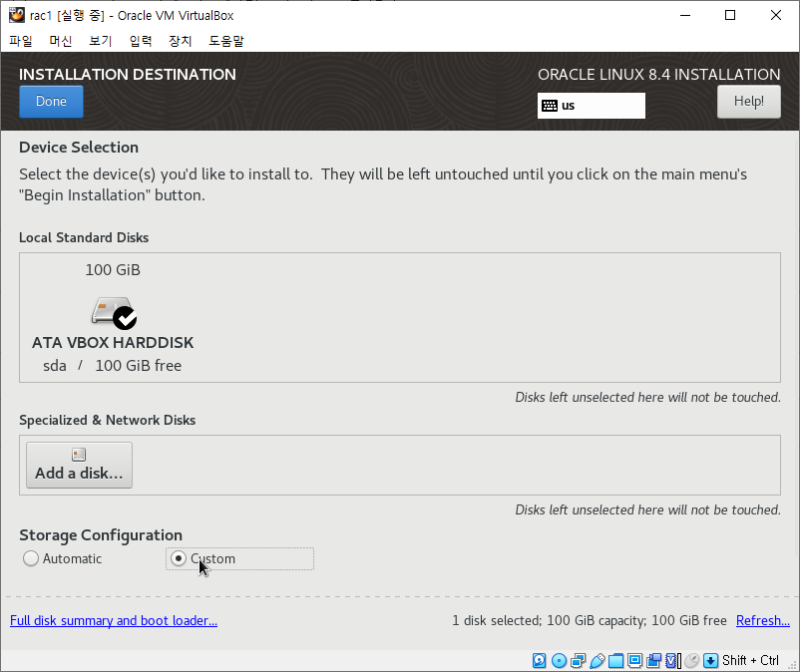Click the ORACLE LINUX 8.4 INSTALLATION title
The height and width of the screenshot is (672, 800).
click(x=659, y=75)
